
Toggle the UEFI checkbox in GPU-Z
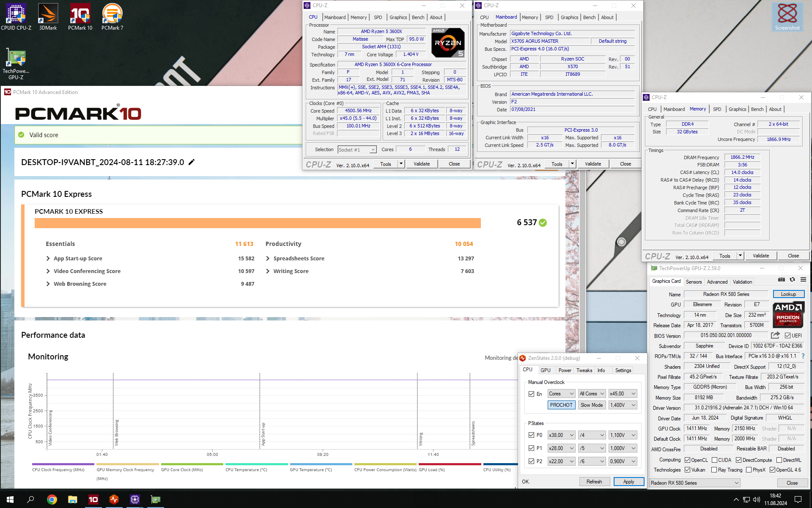[x=787, y=335]
